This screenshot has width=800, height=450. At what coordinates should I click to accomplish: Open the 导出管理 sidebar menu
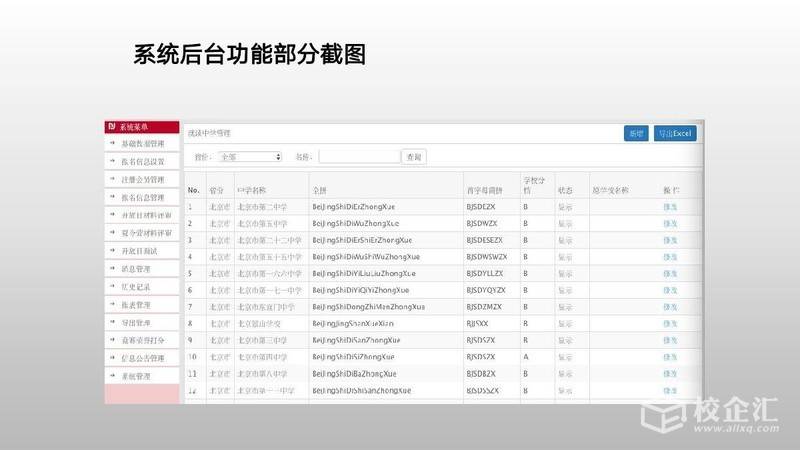[x=142, y=323]
